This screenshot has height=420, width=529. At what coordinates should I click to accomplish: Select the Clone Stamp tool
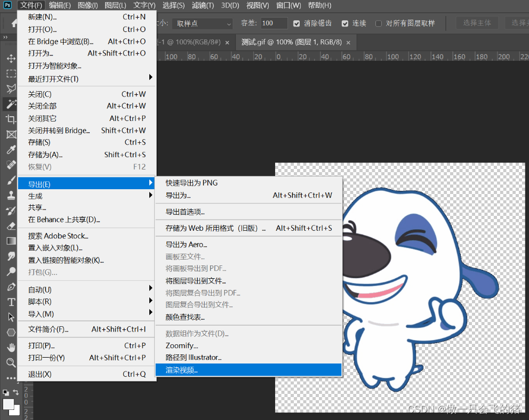[11, 195]
